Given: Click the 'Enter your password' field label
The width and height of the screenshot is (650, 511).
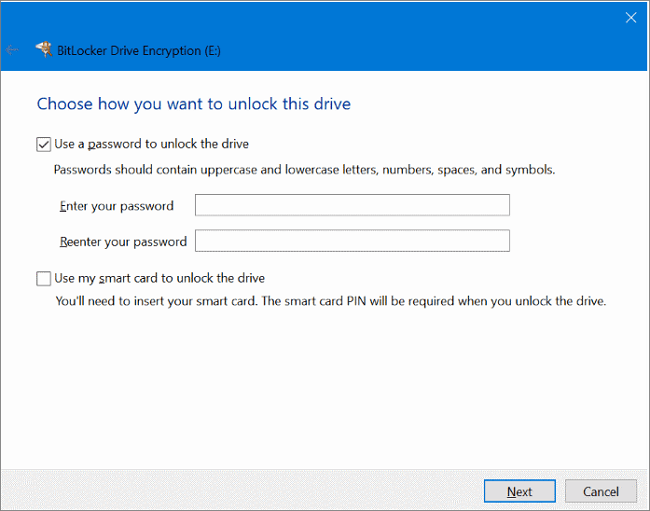Looking at the screenshot, I should click(116, 206).
